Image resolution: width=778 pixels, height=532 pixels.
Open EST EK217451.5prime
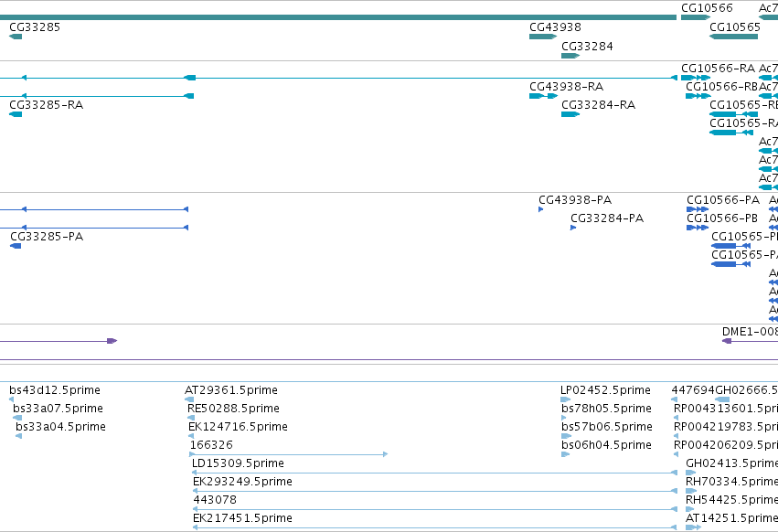(434, 527)
